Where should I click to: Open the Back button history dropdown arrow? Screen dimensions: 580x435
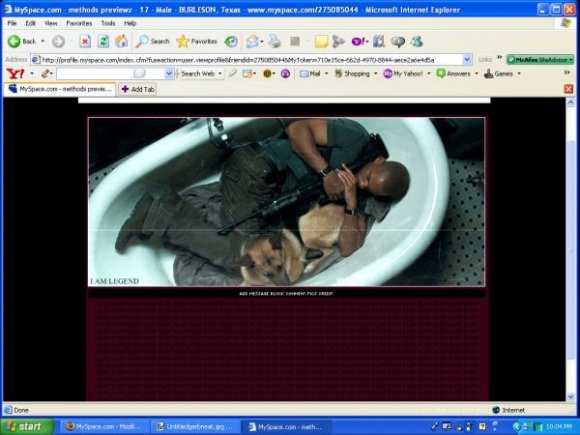click(x=43, y=41)
